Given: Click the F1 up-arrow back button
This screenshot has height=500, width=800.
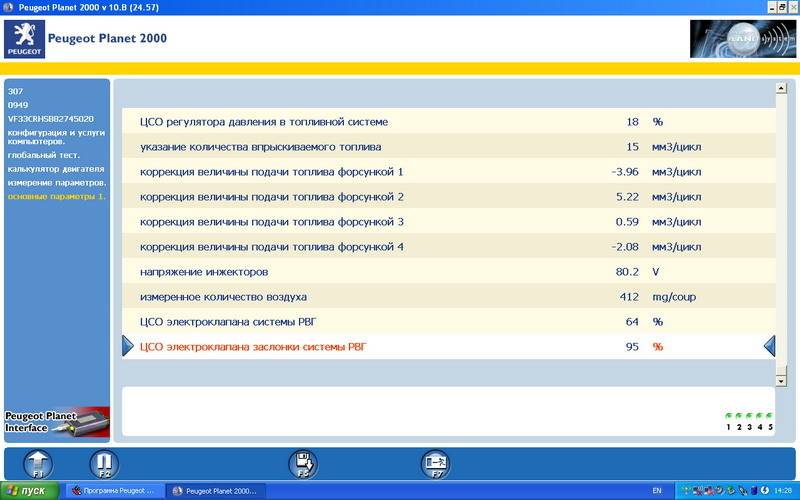Looking at the screenshot, I should click(38, 463).
